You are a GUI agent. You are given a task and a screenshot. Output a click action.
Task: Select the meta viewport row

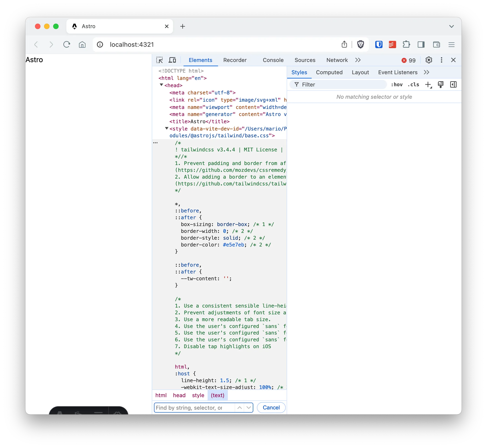[228, 107]
